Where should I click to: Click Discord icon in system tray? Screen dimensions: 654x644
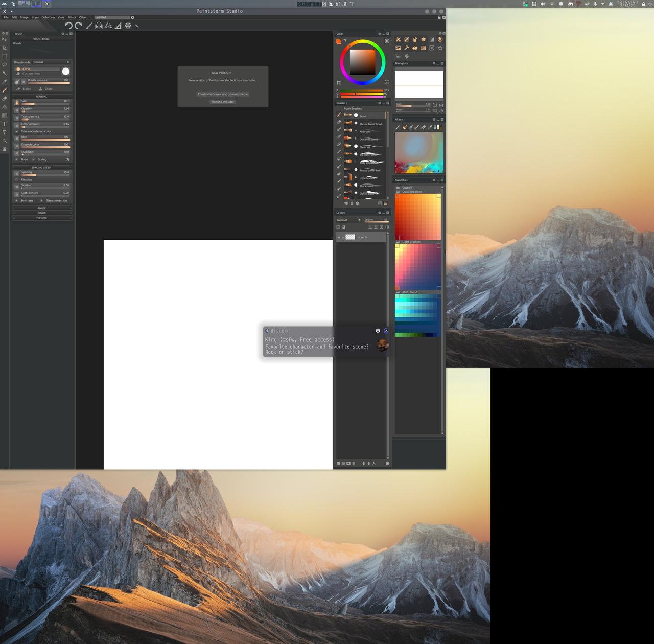[x=570, y=4]
